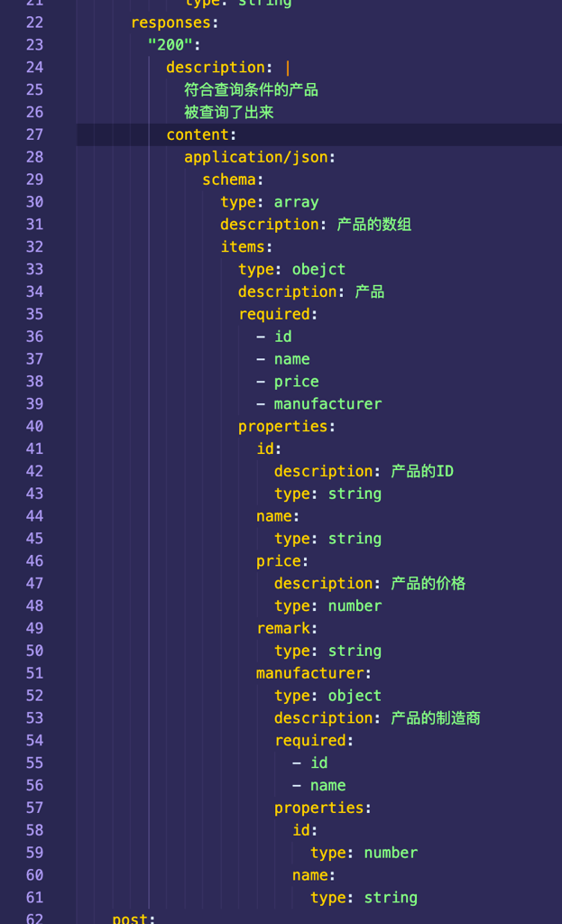Click the 'array' type value
The width and height of the screenshot is (562, 924).
(x=296, y=202)
